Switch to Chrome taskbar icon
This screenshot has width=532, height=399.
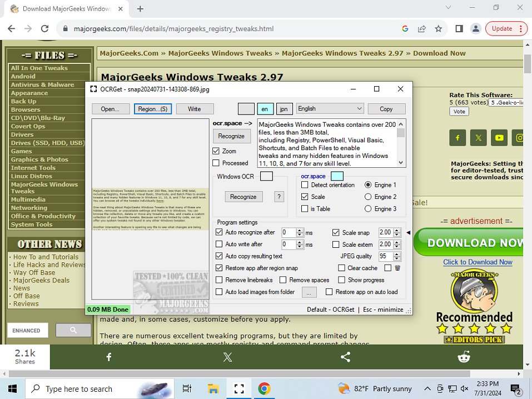[264, 389]
